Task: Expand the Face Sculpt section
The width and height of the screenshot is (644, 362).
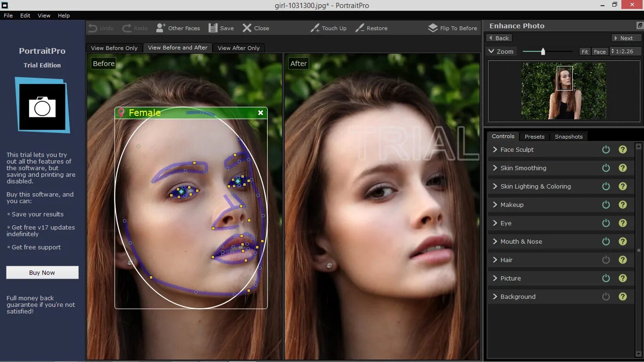Action: point(495,149)
